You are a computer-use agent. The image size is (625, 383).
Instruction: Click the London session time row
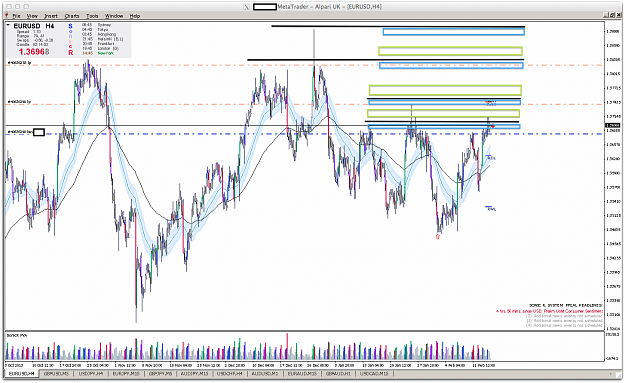(x=100, y=49)
